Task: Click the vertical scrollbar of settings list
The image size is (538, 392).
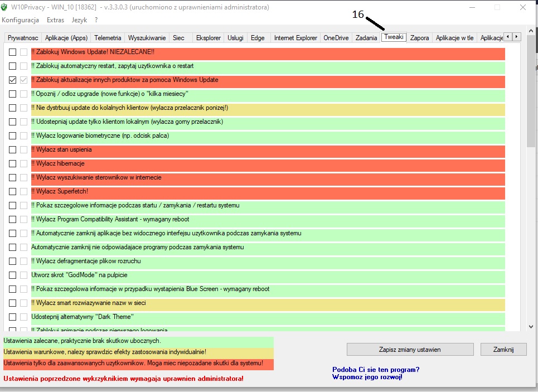Action: tap(531, 178)
